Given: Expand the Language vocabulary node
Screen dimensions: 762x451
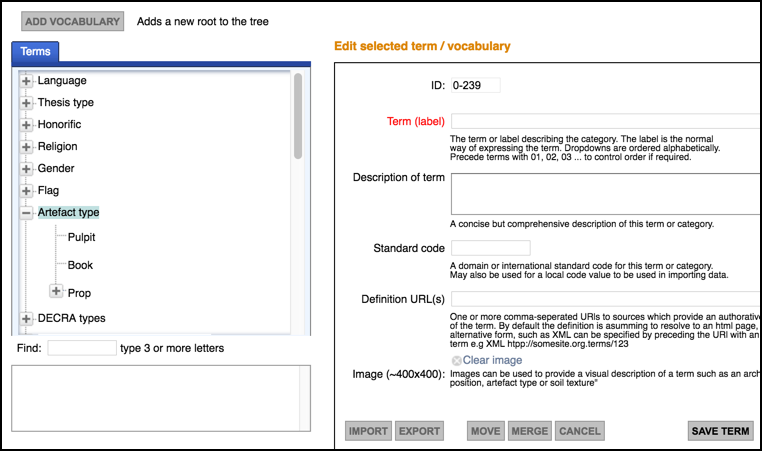Looking at the screenshot, I should [26, 81].
